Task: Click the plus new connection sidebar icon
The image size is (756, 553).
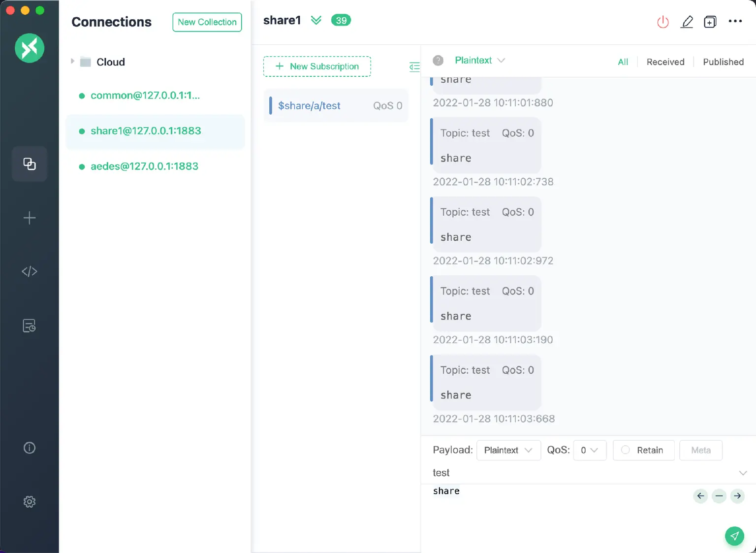Action: pyautogui.click(x=30, y=218)
